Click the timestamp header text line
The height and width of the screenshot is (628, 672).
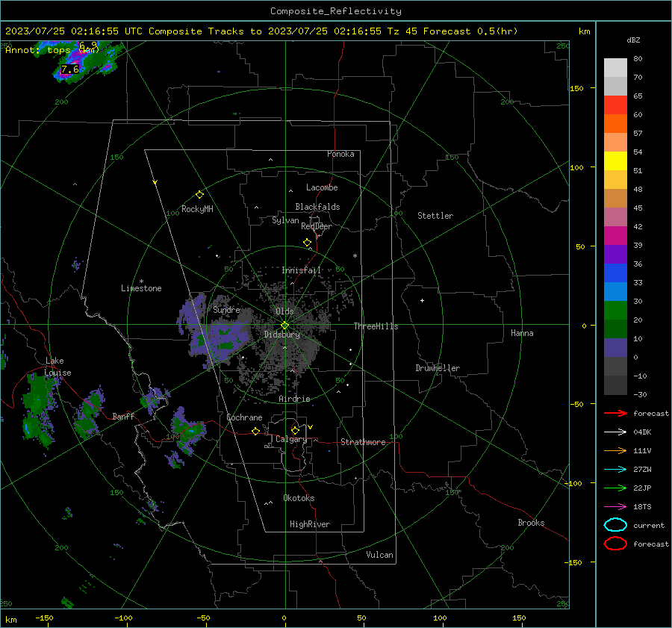pyautogui.click(x=261, y=31)
